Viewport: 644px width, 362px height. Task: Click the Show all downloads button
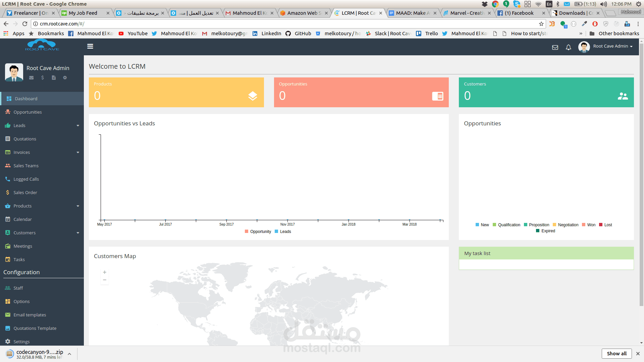tap(616, 353)
